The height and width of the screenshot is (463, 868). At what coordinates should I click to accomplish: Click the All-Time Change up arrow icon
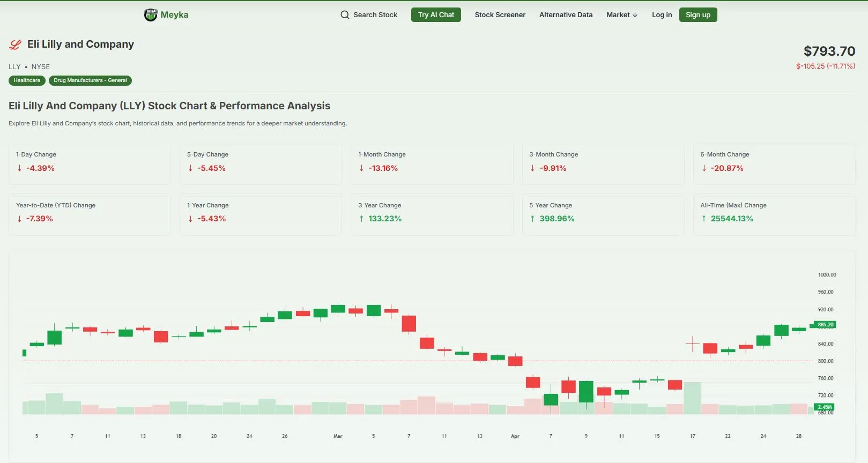704,219
